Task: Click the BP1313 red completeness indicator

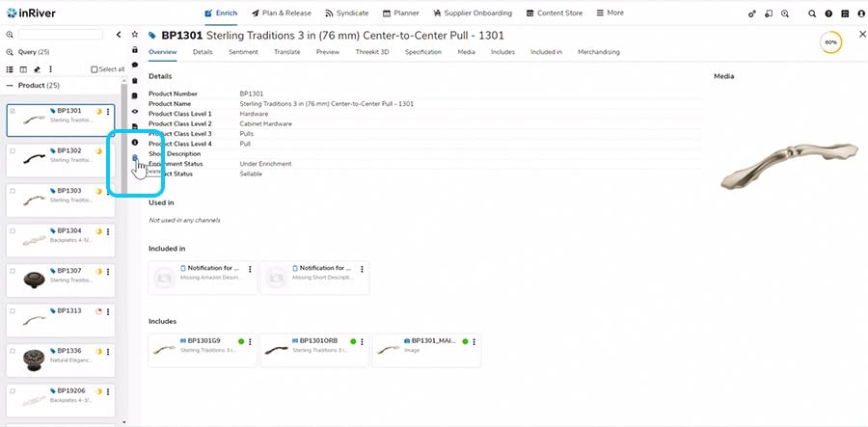Action: coord(99,311)
